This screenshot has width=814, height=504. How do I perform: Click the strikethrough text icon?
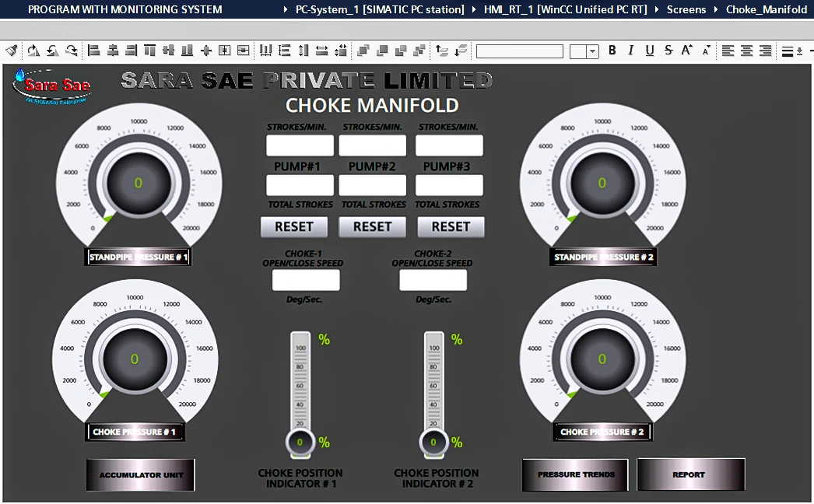coord(668,51)
